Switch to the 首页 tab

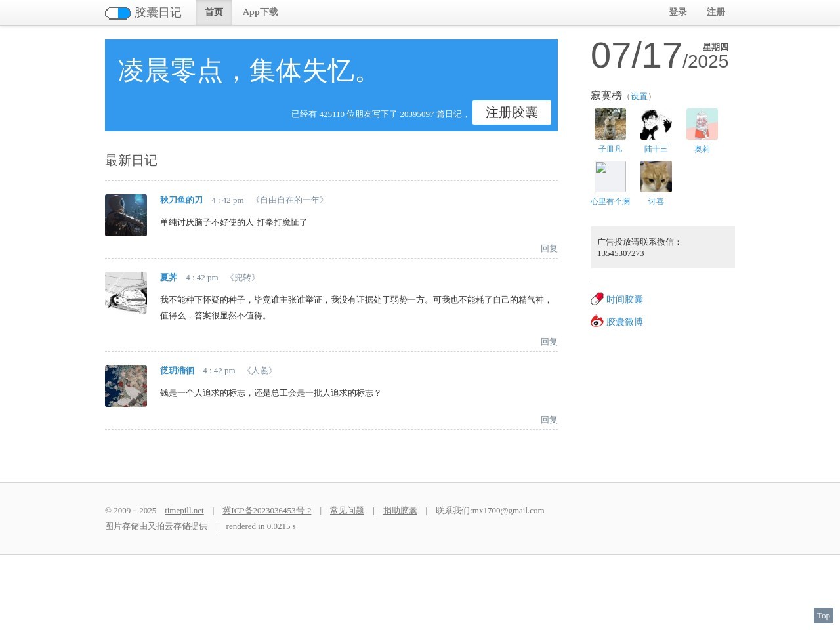pos(213,12)
